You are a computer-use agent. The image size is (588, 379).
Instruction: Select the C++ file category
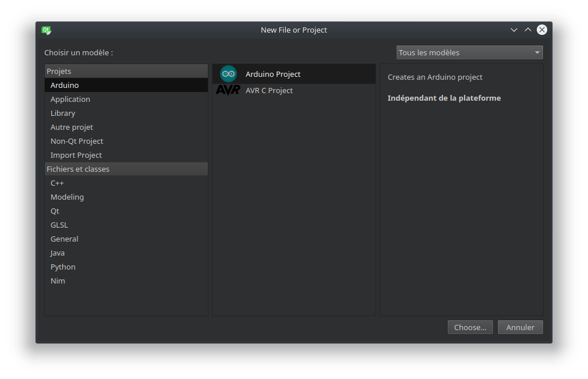coord(126,183)
